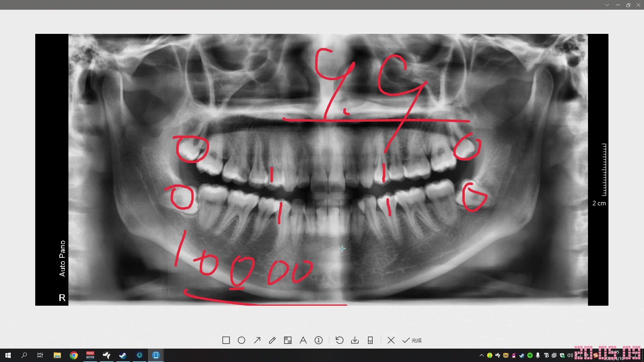Select the mosaic blur tool

coord(288,340)
